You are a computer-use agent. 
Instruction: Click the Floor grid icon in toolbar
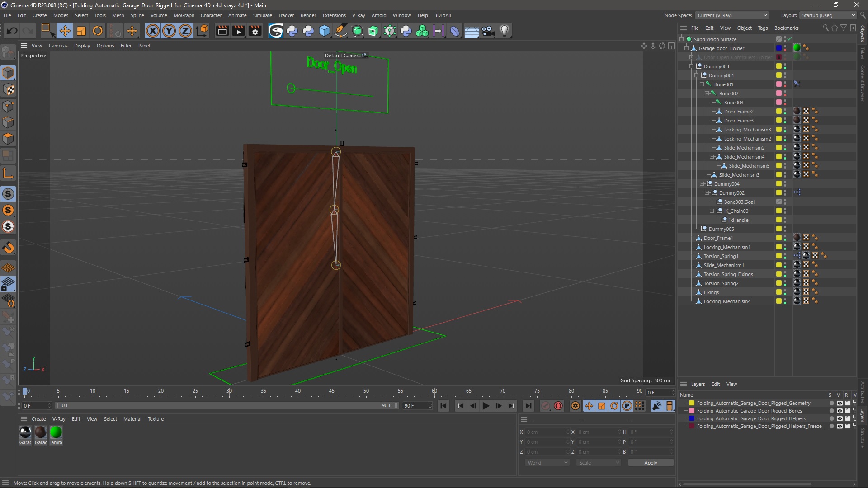472,31
